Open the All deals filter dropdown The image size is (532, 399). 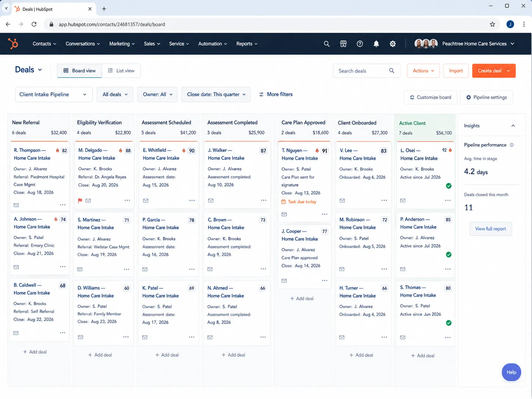pyautogui.click(x=115, y=94)
